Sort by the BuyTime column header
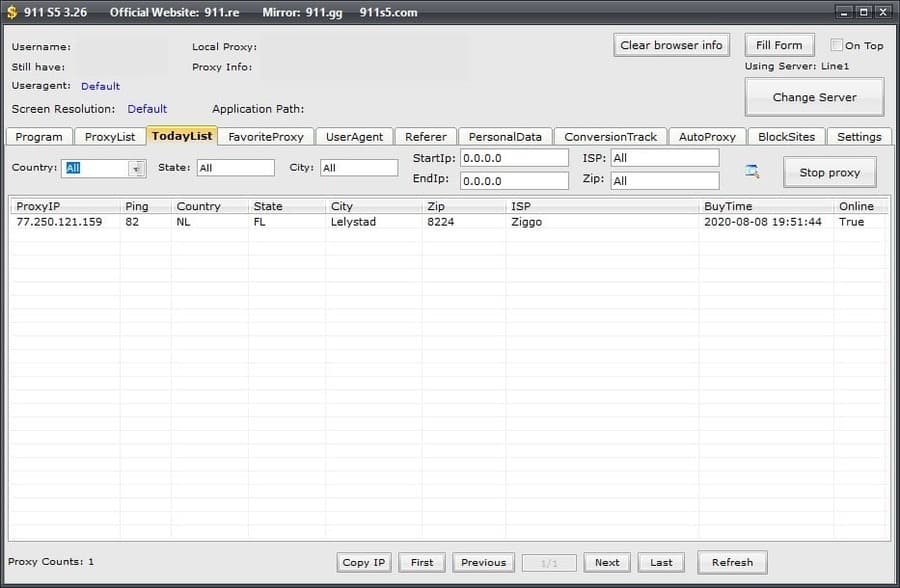Screen dimensions: 900x588 766,206
